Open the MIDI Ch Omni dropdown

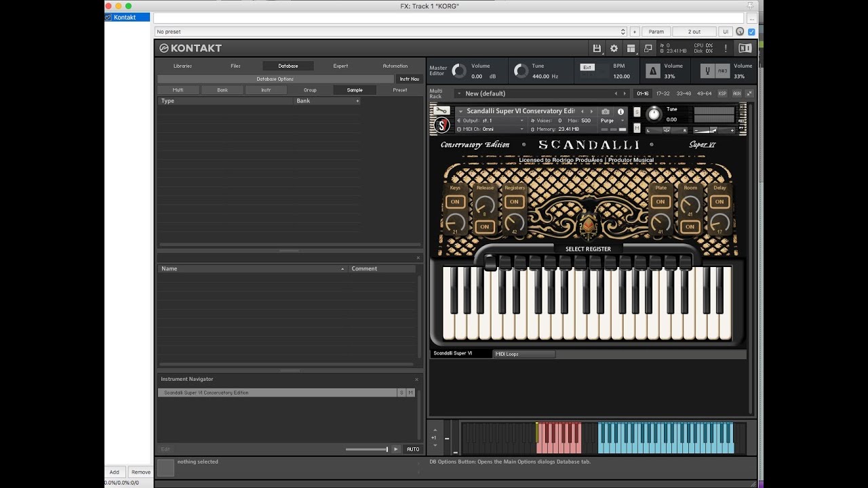tap(491, 129)
